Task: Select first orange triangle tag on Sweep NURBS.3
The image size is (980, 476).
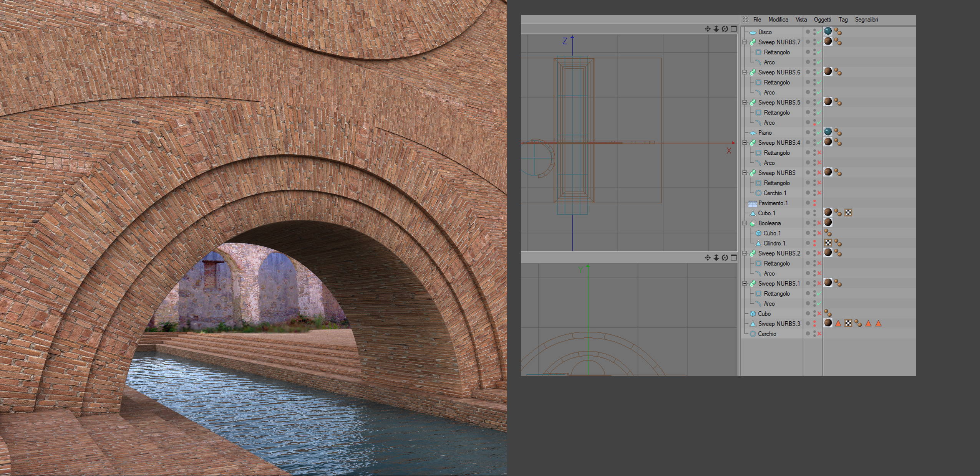Action: tap(838, 324)
